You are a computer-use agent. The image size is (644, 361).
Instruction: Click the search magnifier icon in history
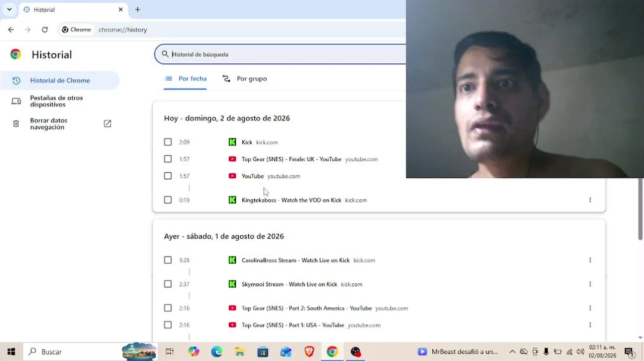165,54
